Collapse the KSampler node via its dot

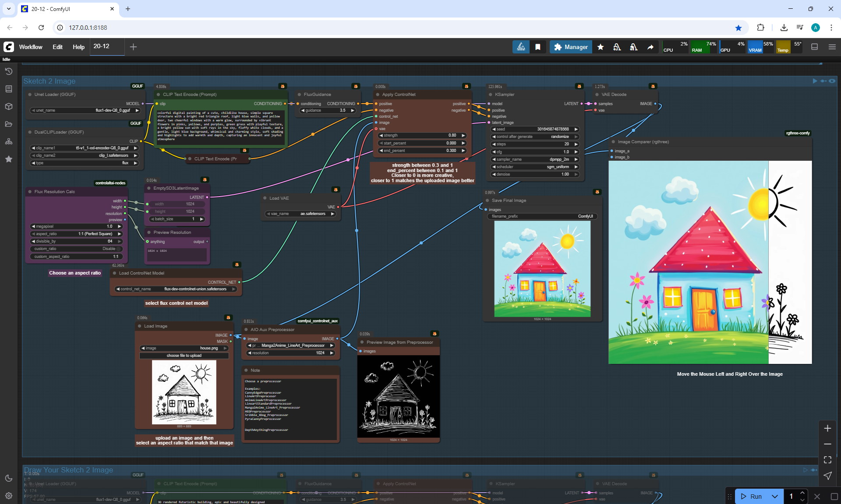(491, 95)
